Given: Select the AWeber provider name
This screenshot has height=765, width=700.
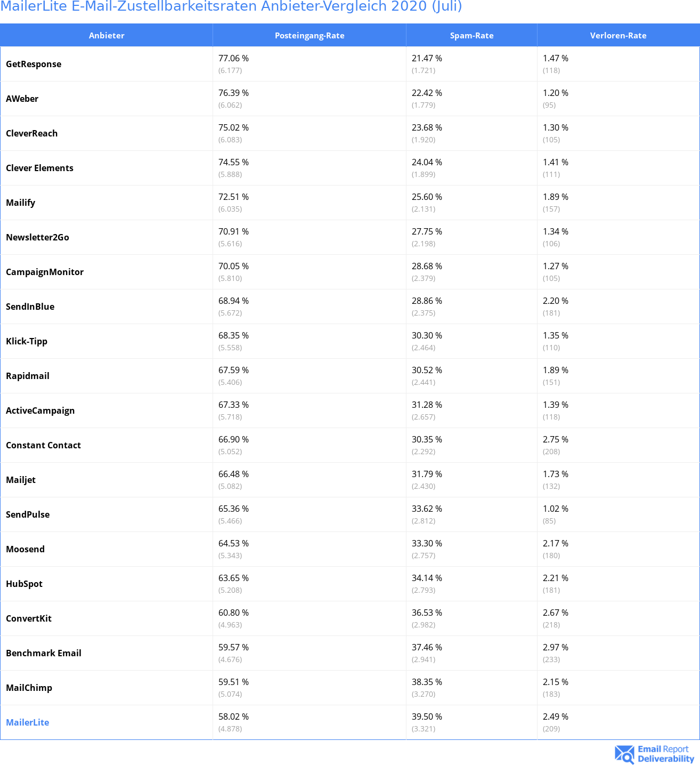Looking at the screenshot, I should (22, 99).
